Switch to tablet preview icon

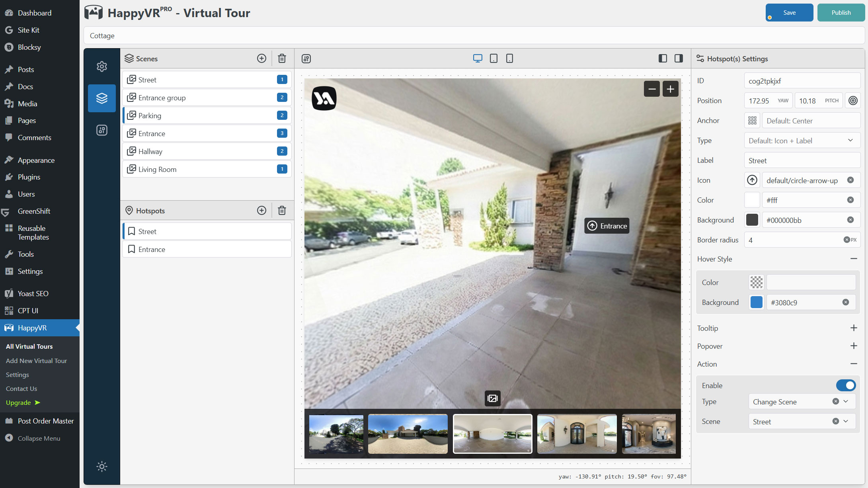pos(493,59)
